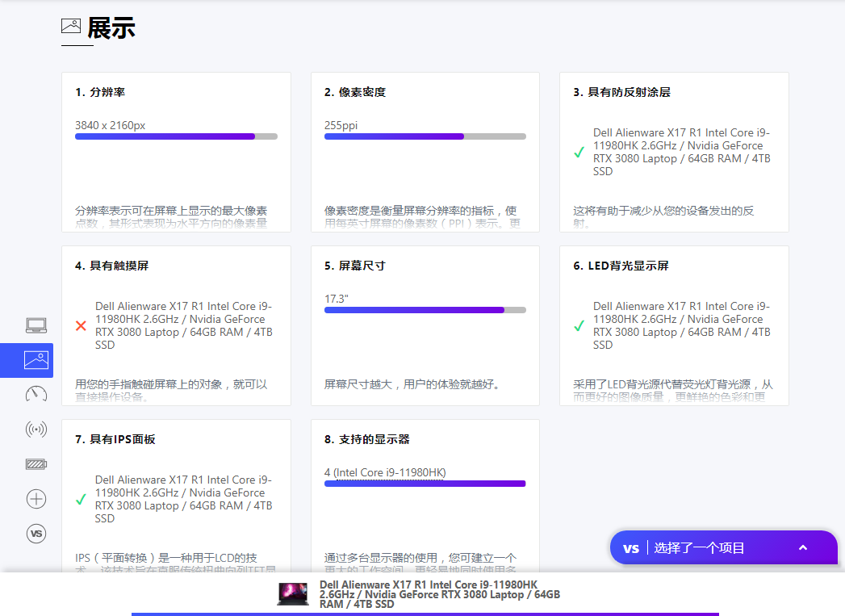Click the product name in LED背光显示屏 card
This screenshot has height=616, width=845.
682,325
